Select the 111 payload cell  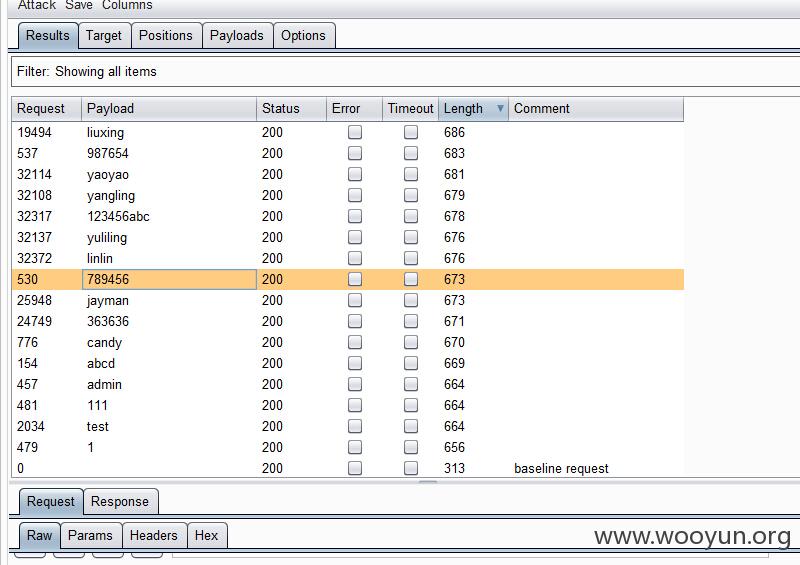click(169, 405)
